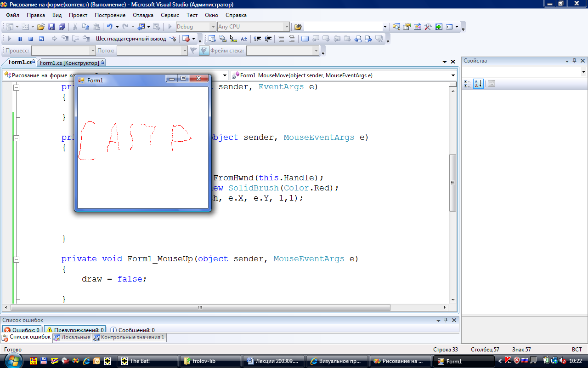Screen dimensions: 588x368
Task: Click the Start Page icon with green arrow
Action: tap(439, 27)
